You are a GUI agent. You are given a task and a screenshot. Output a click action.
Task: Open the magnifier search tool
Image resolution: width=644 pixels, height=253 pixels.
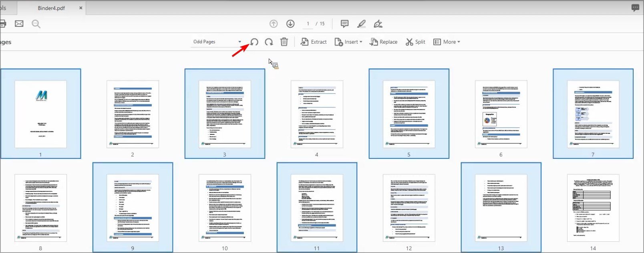point(36,24)
